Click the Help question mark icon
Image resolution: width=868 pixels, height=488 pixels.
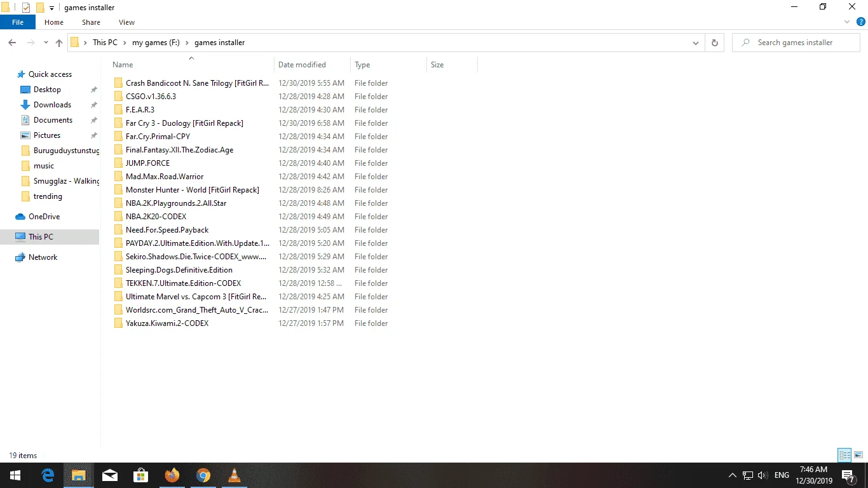[x=861, y=22]
